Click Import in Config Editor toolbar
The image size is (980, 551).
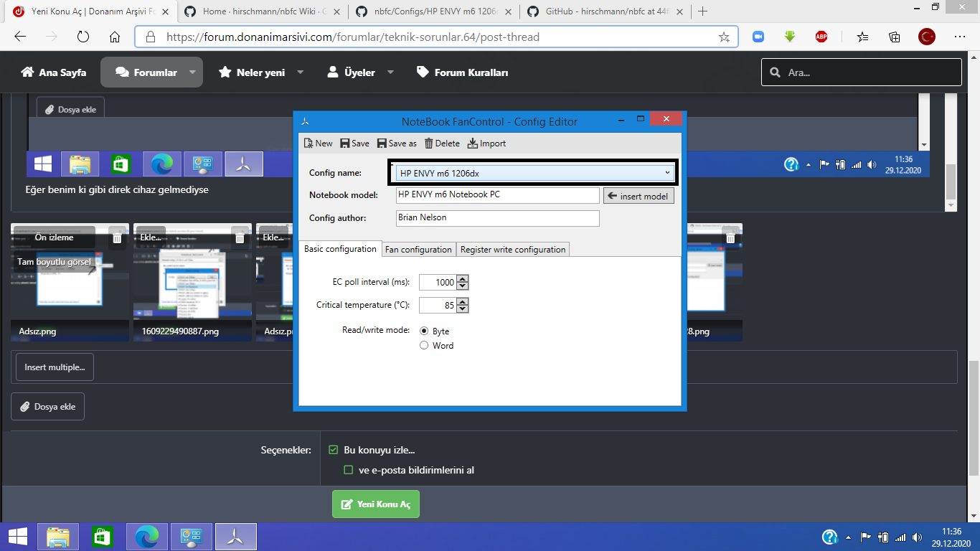click(486, 143)
